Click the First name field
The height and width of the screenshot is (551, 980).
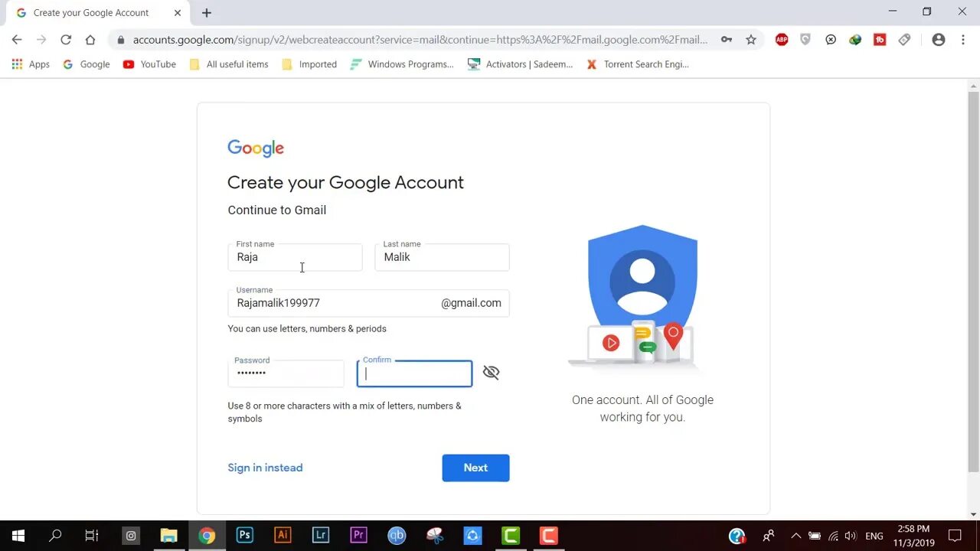point(295,257)
